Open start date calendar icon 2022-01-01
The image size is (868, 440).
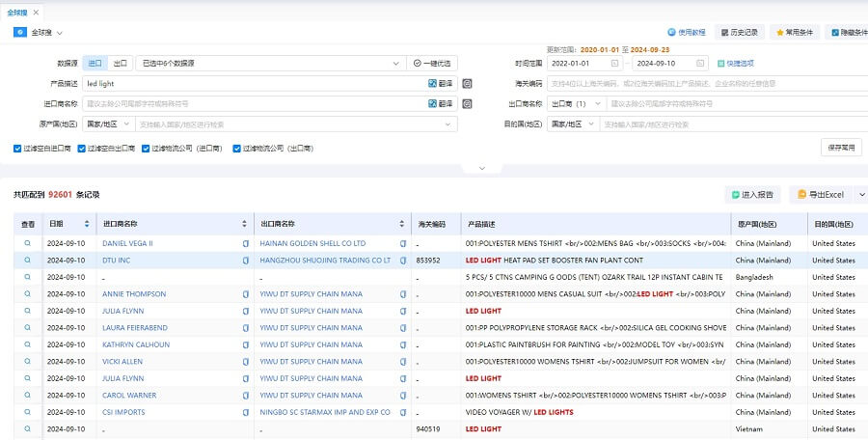[614, 64]
